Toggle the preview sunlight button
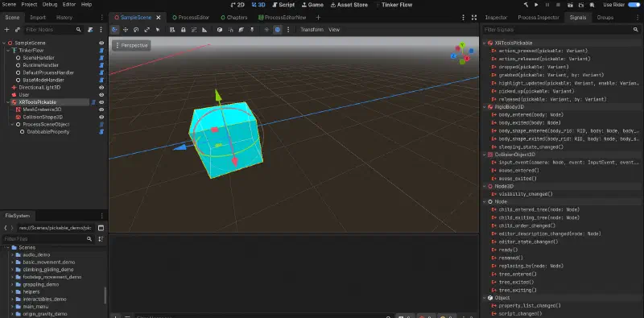 coord(266,30)
